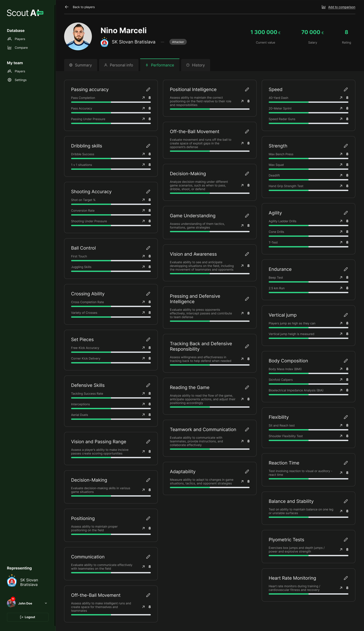Click the Corner Kick Delivery label
The image size is (364, 631).
[85, 358]
